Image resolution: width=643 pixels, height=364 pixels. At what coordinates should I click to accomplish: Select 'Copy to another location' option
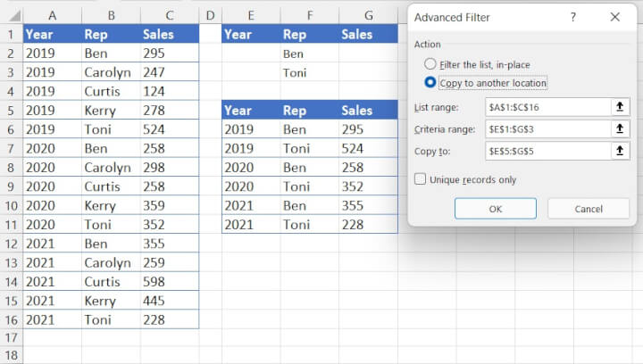coord(431,83)
